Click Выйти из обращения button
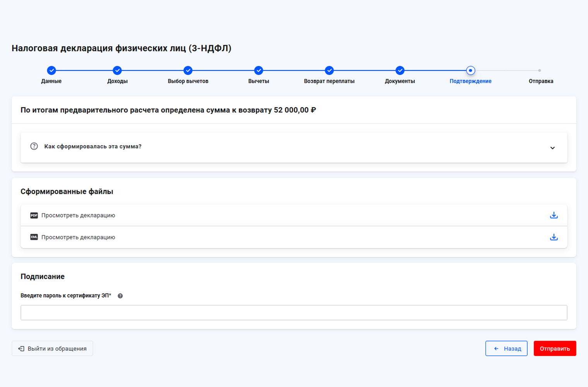 point(52,349)
